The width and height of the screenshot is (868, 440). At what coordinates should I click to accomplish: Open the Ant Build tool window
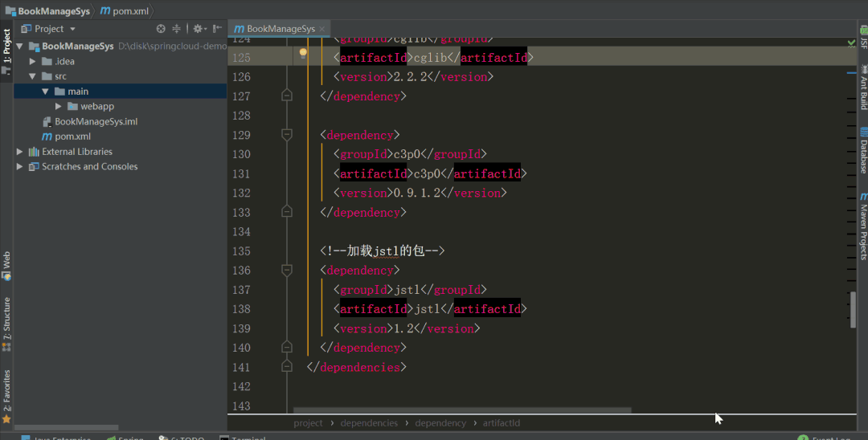(x=863, y=88)
